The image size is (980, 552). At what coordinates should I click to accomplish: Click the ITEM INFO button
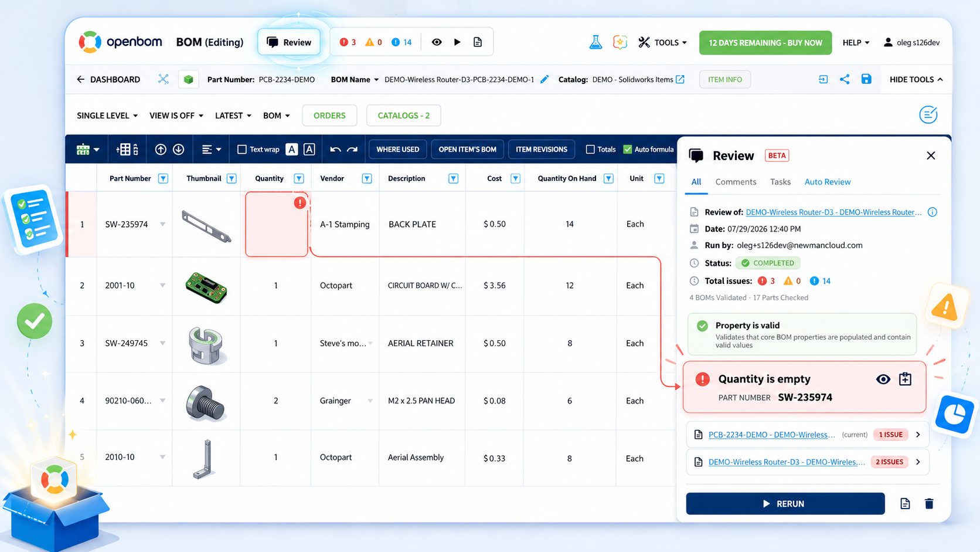coord(725,79)
